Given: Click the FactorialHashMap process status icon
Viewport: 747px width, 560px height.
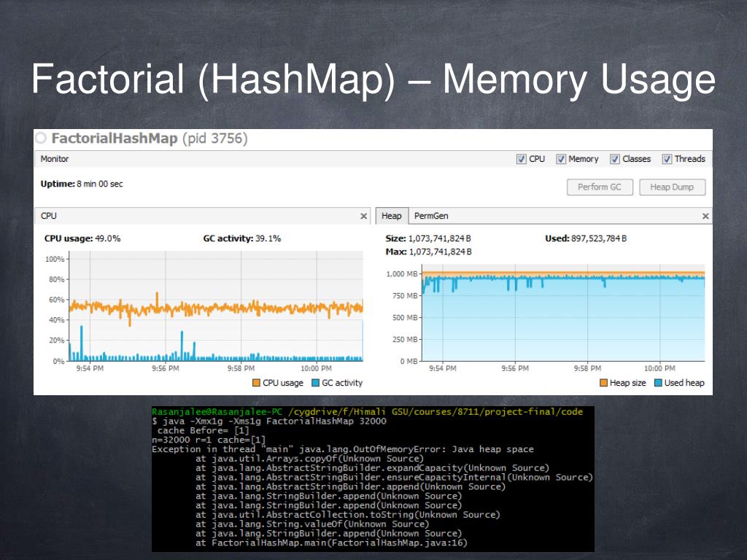Looking at the screenshot, I should (x=42, y=139).
